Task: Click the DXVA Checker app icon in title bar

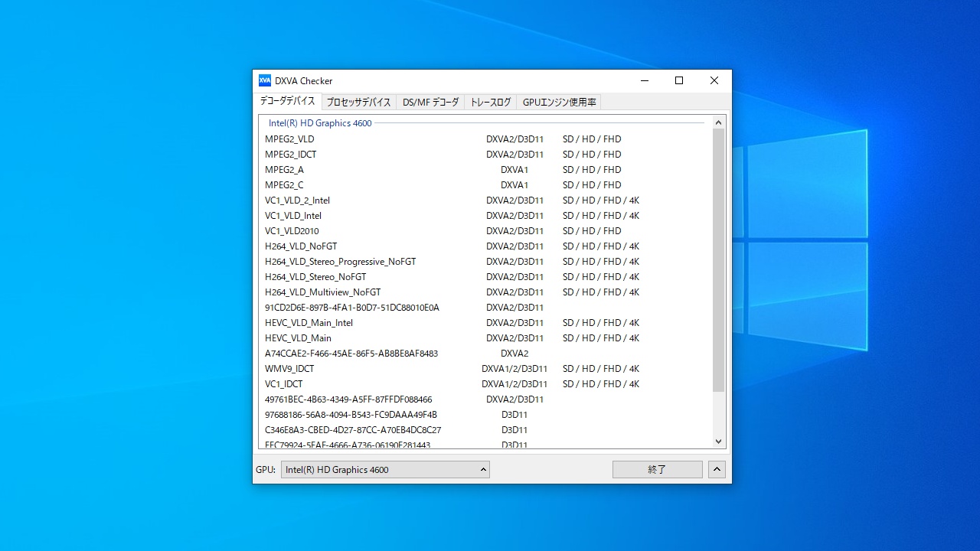Action: click(x=265, y=80)
